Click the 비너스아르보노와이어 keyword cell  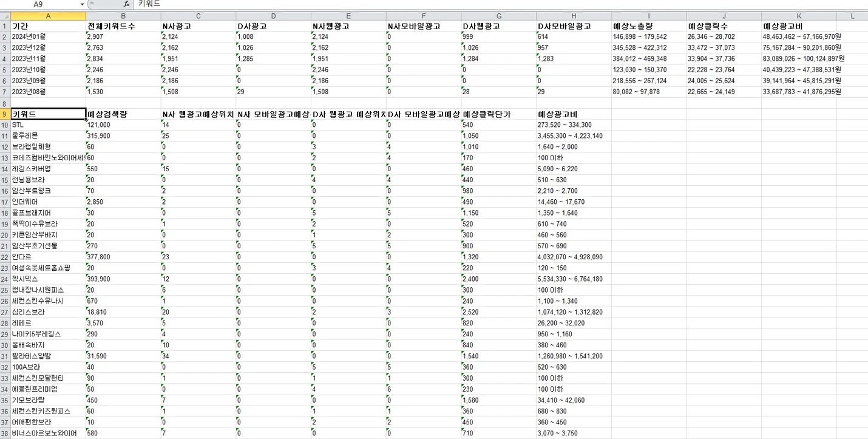(48, 433)
